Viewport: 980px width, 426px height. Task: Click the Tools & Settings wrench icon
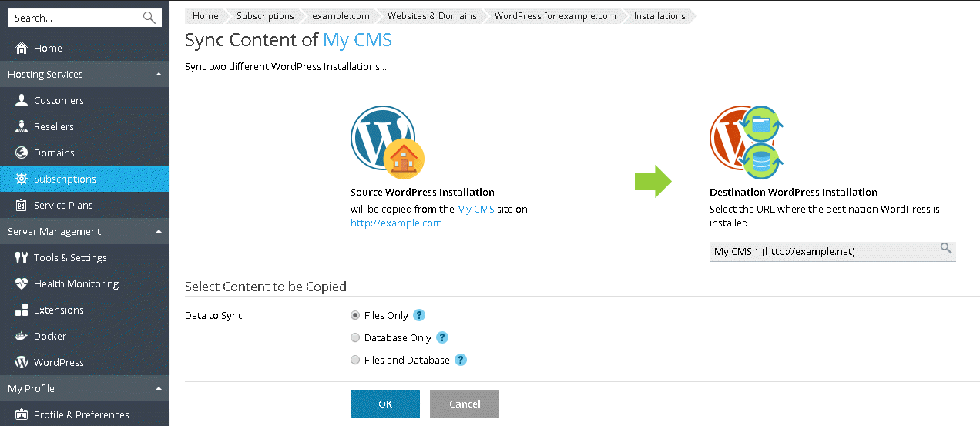pos(21,257)
